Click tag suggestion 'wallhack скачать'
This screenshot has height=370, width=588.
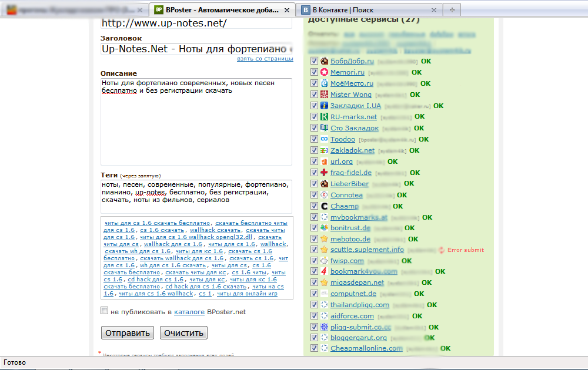tap(215, 230)
